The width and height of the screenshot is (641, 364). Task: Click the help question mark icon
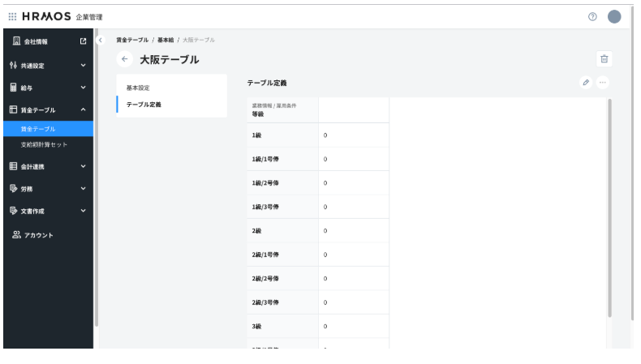coord(592,17)
